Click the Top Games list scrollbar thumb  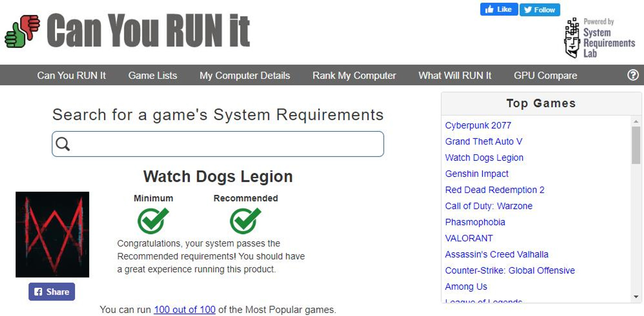636,145
